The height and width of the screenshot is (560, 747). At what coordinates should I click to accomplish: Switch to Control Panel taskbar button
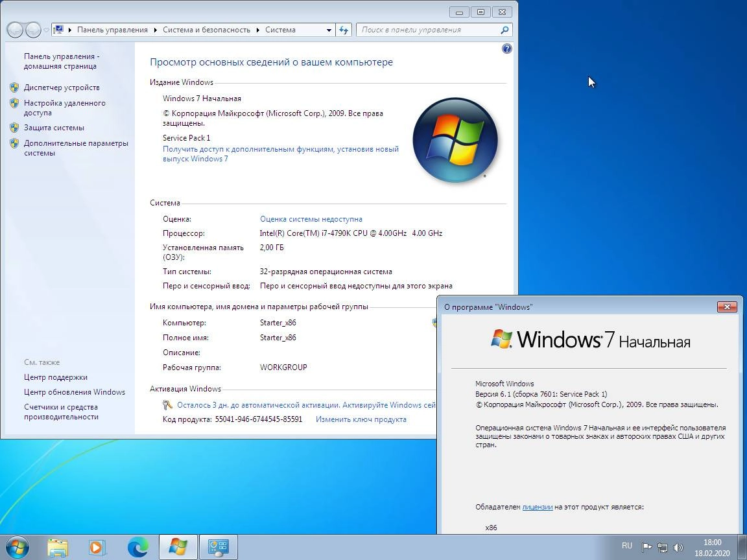tap(218, 547)
